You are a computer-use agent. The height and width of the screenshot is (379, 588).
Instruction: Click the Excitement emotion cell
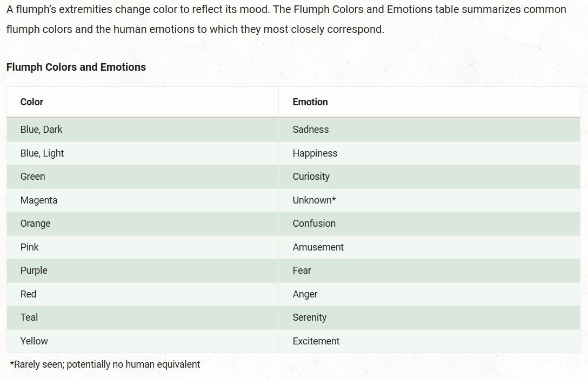pos(429,341)
